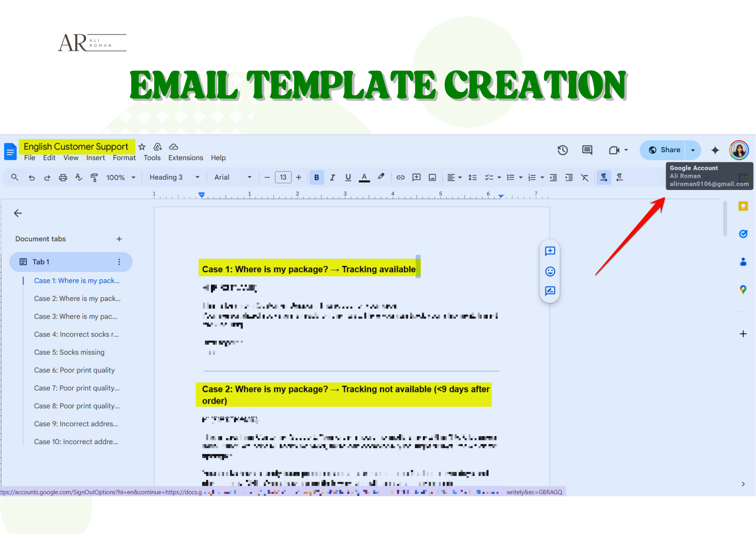Click the Gemini sparkle icon

[714, 150]
